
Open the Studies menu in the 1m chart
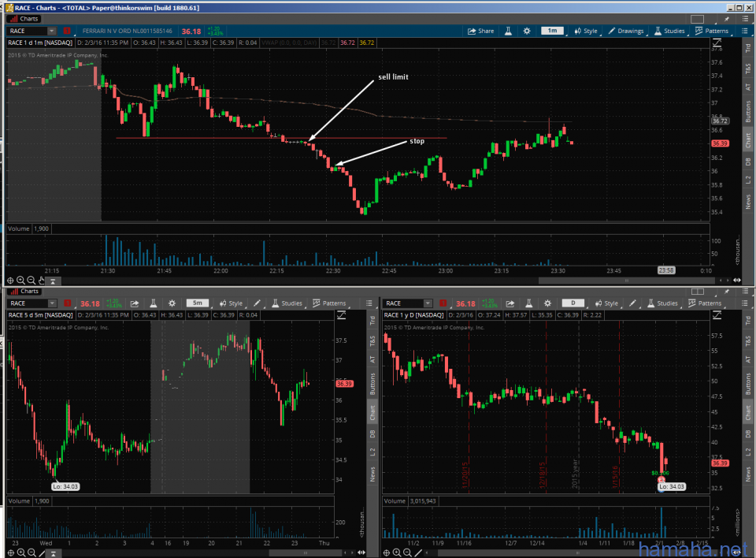[x=669, y=31]
